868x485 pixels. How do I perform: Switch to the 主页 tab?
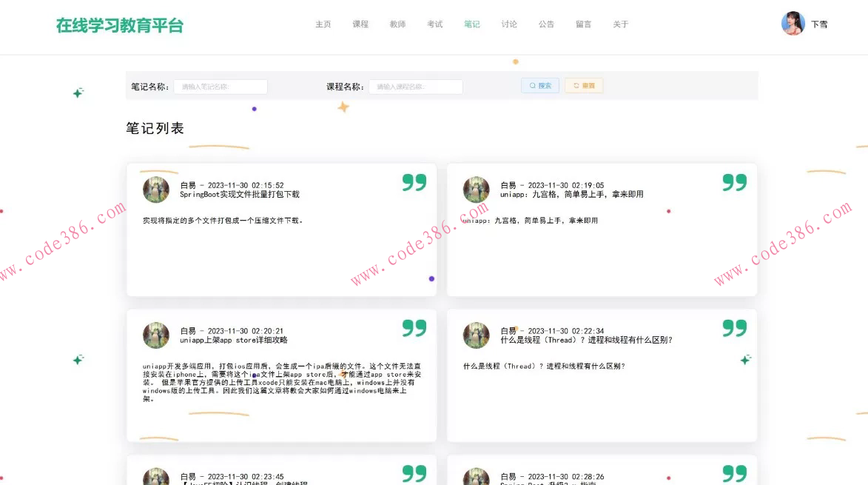coord(323,24)
